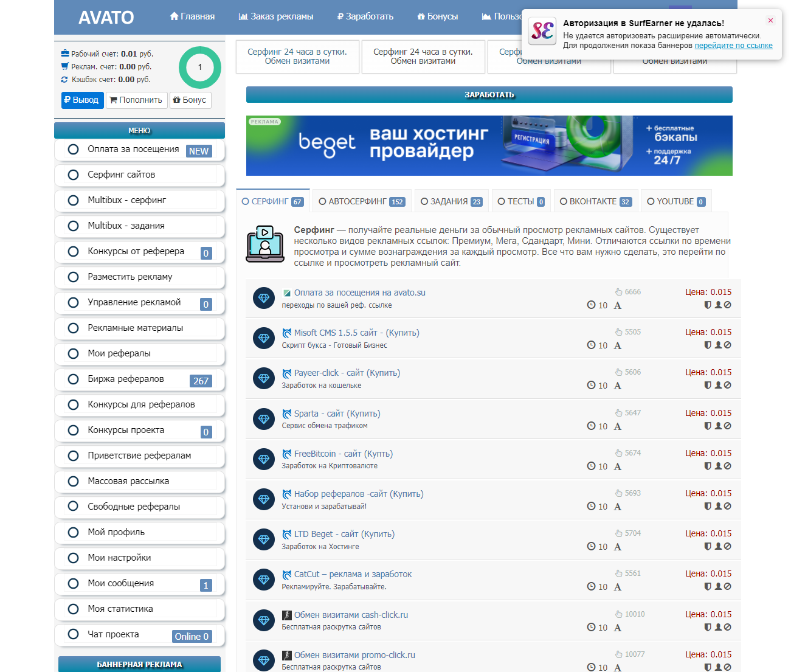Click the clock timer icon in the Sparta row
Image resolution: width=791 pixels, height=672 pixels.
coord(591,426)
